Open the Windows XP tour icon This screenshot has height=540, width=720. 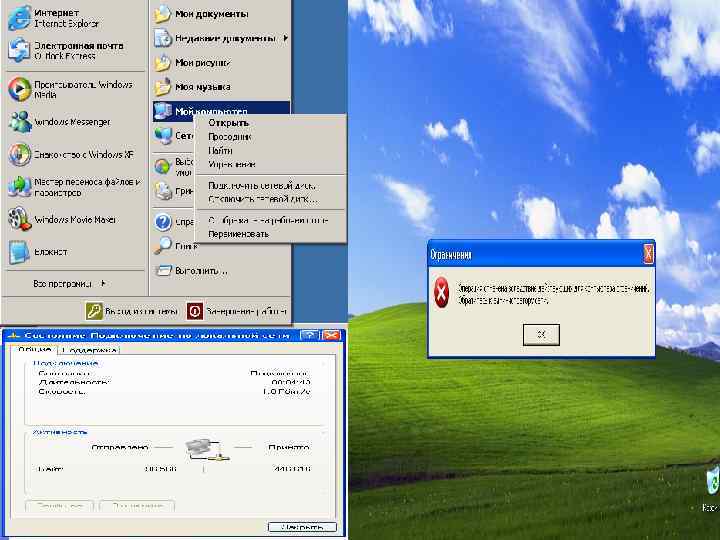point(19,155)
